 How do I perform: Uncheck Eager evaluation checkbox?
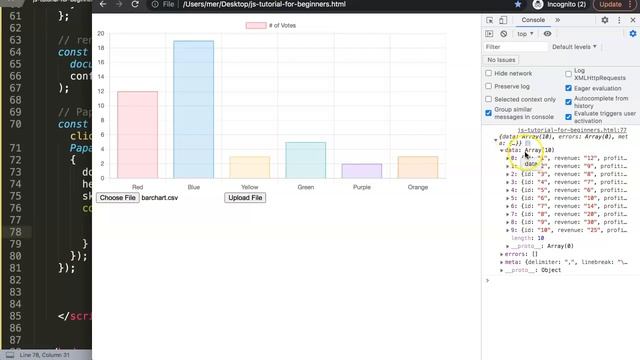[x=568, y=88]
